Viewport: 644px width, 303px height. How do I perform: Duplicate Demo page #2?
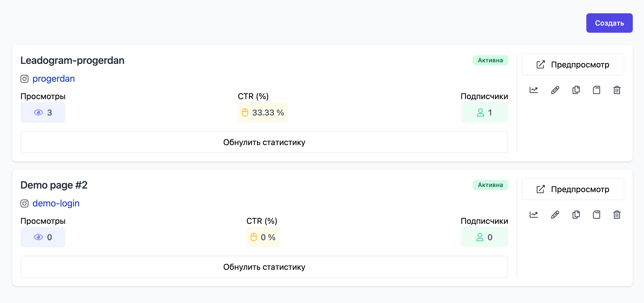(x=576, y=215)
